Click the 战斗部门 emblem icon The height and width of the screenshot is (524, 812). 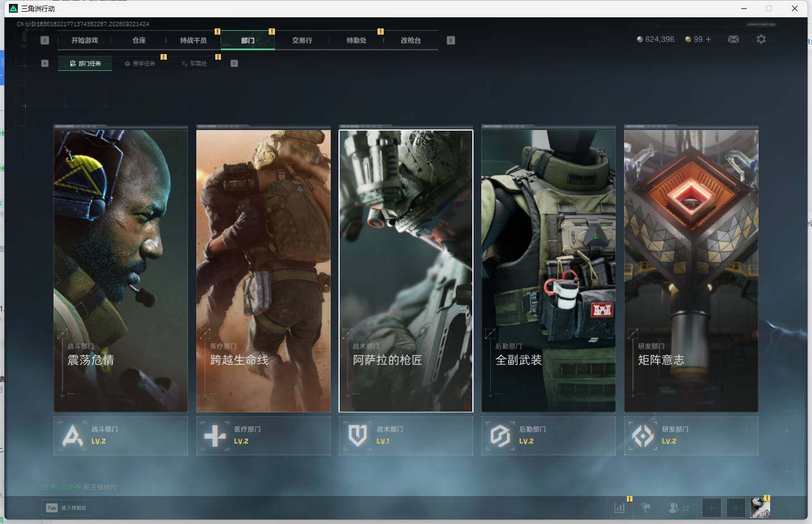[x=72, y=436]
